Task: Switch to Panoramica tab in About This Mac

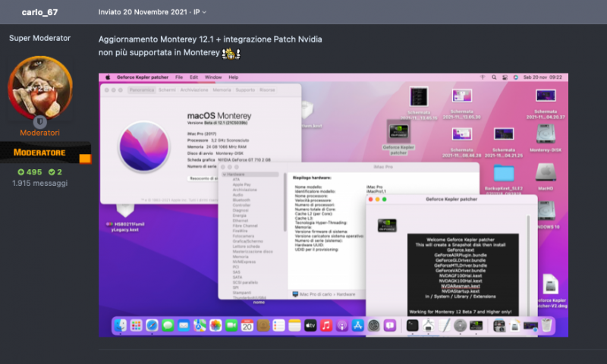Action: (142, 89)
